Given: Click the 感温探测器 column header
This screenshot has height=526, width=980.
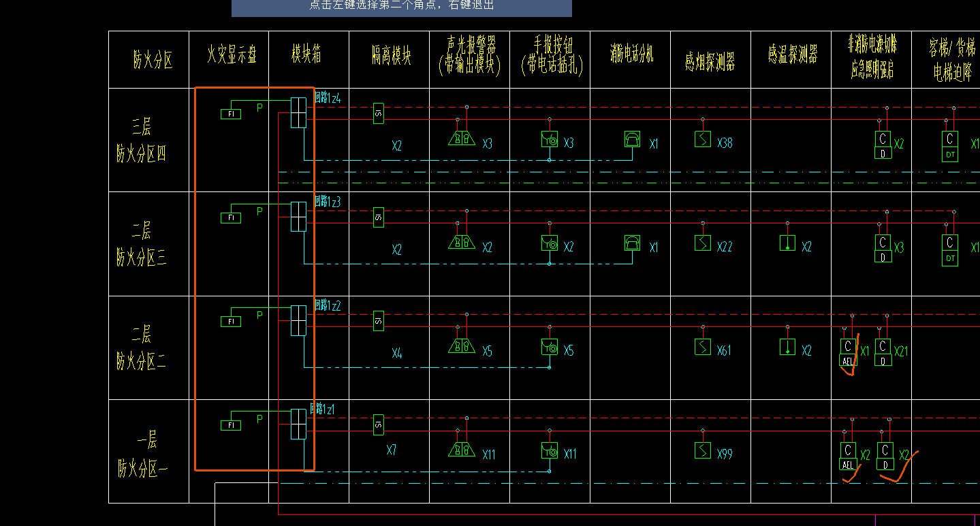Looking at the screenshot, I should pyautogui.click(x=792, y=54).
